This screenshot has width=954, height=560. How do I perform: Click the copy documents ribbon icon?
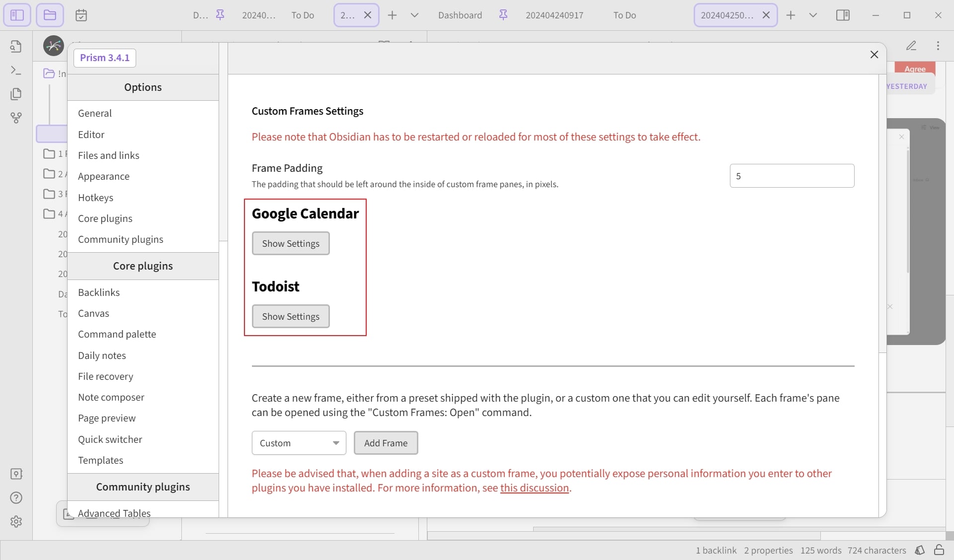[x=16, y=94]
